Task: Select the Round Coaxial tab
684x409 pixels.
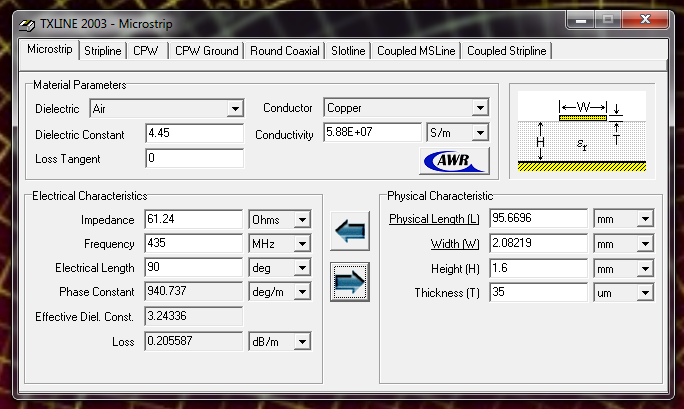Action: click(284, 51)
